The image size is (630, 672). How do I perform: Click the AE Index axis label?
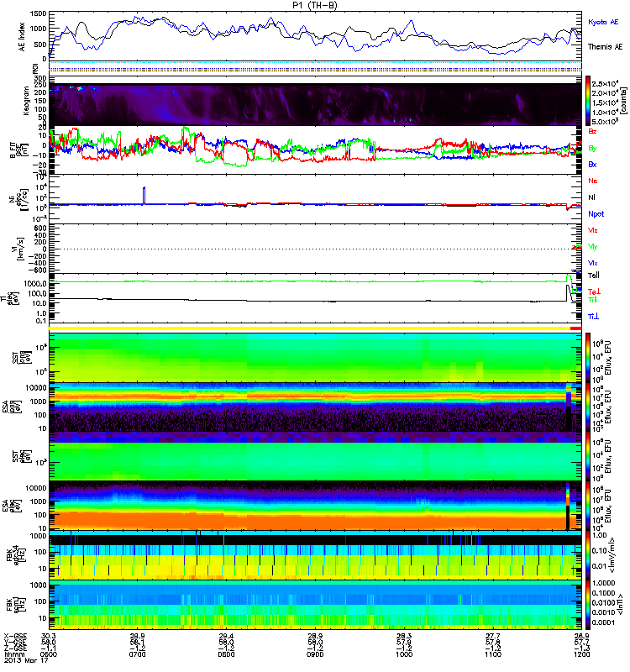click(22, 37)
